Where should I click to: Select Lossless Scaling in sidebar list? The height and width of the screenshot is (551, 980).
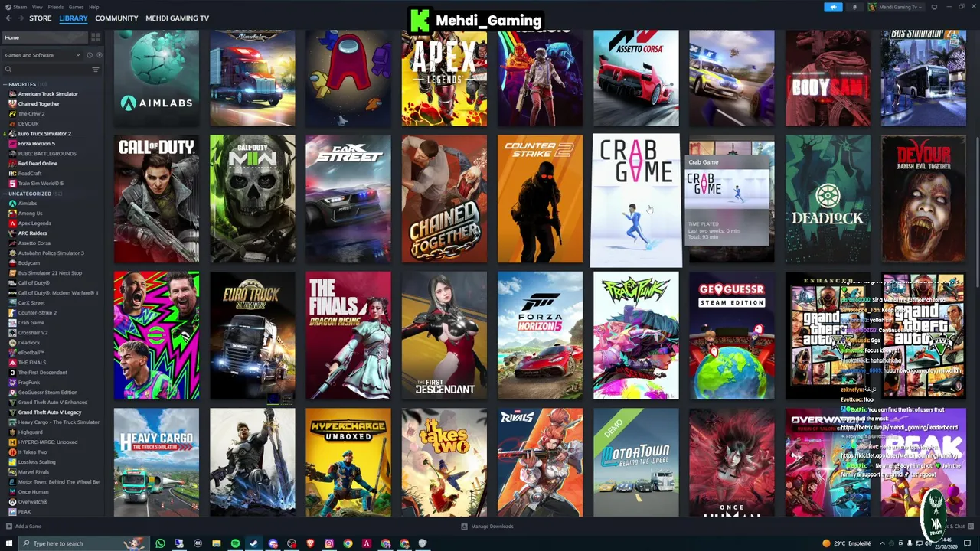[x=37, y=462]
